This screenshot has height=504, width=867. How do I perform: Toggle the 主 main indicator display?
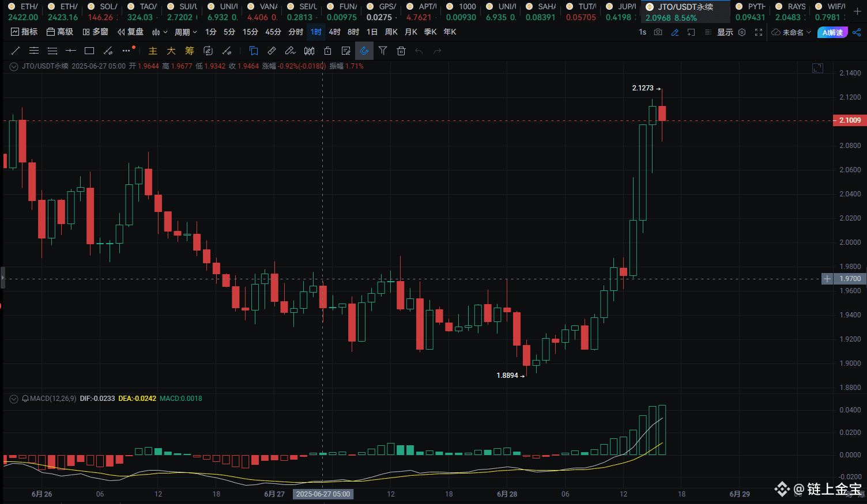click(153, 51)
